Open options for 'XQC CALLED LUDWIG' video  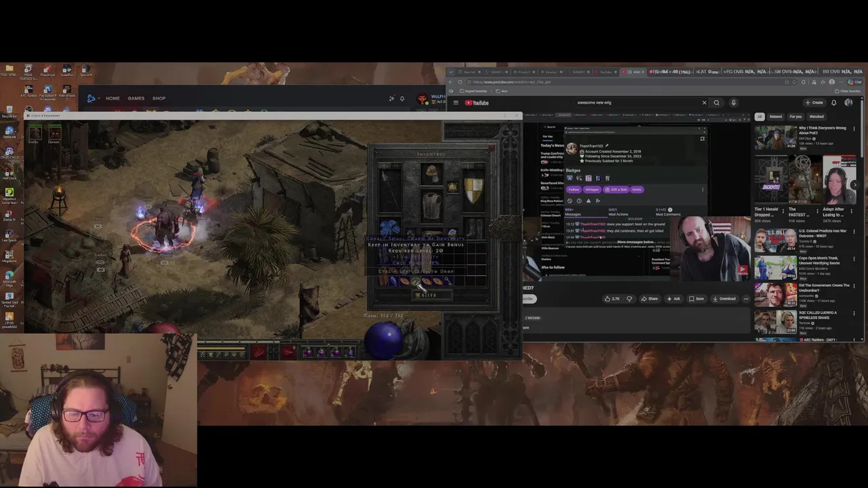tap(854, 314)
